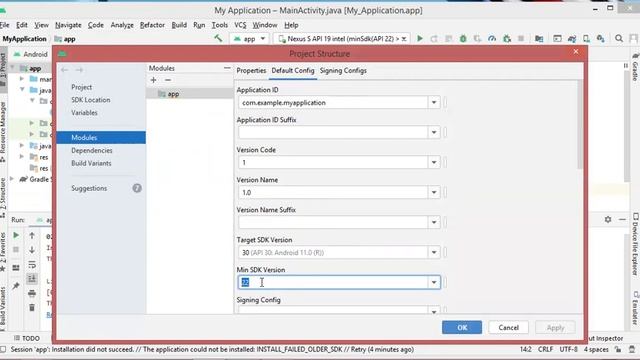Click the Cancel button
The height and width of the screenshot is (360, 640).
point(508,327)
